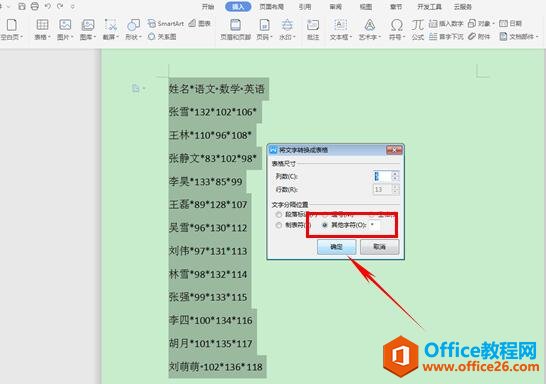
Task: Click the 取消 Cancel button in dialog
Action: tap(379, 247)
